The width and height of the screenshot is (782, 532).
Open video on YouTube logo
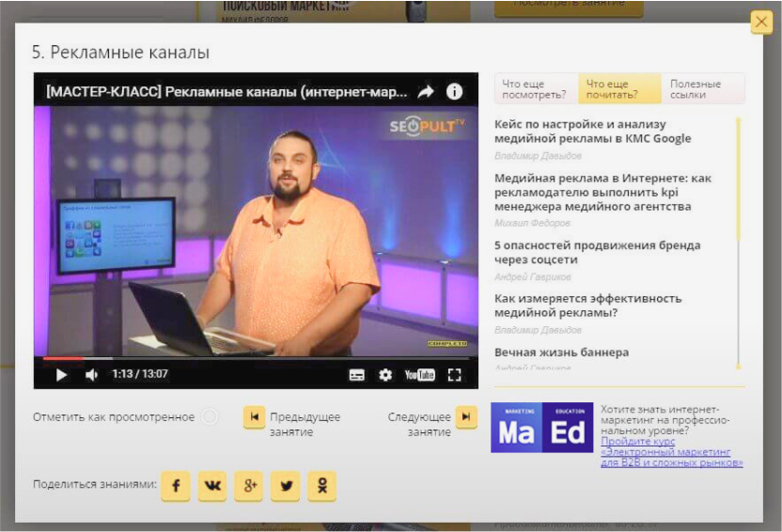419,375
